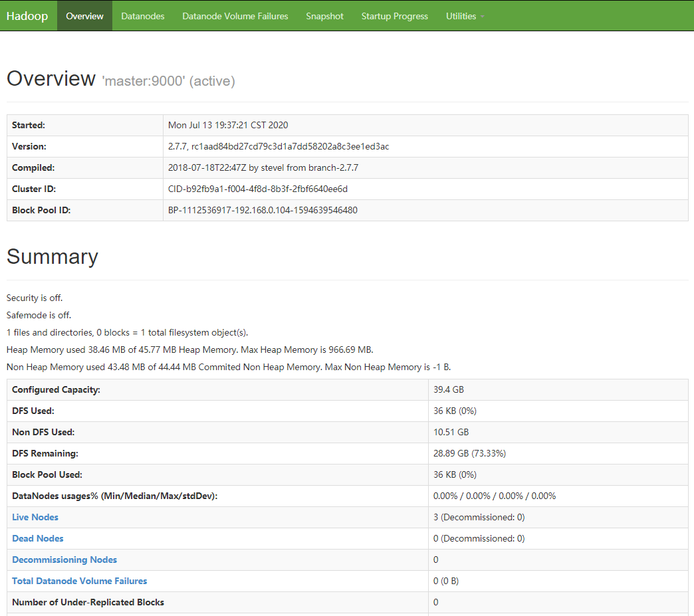Viewport: 694px width, 616px height.
Task: Click the 'master:9000' (active) subtitle
Action: click(169, 81)
